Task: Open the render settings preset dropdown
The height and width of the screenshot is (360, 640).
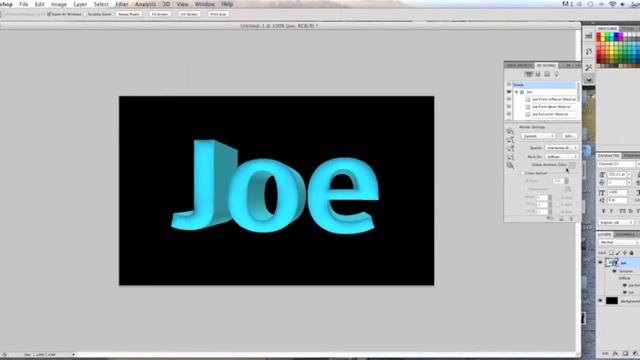Action: [x=538, y=136]
